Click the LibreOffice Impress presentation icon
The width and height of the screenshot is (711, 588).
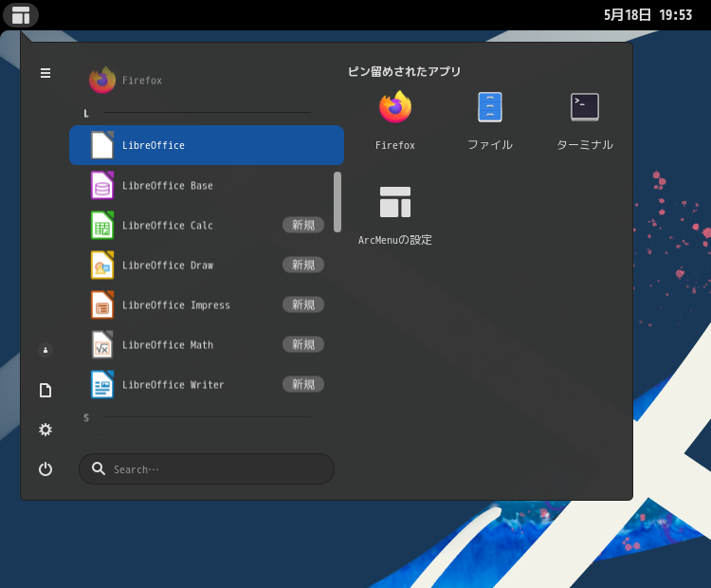pos(102,304)
